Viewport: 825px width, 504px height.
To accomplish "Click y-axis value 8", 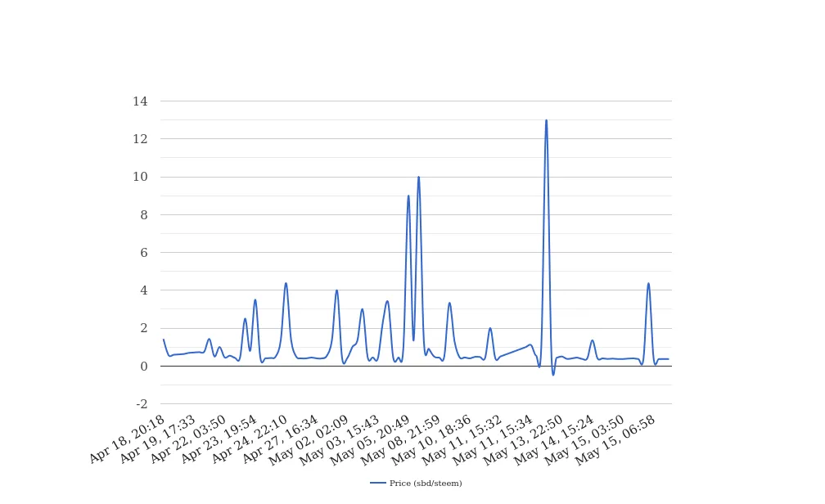I will (144, 214).
